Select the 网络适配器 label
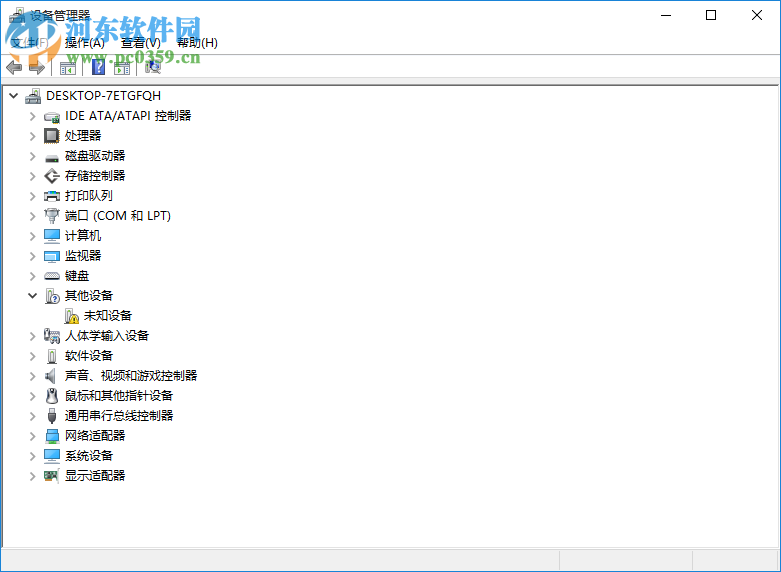Viewport: 781px width, 572px height. 95,436
